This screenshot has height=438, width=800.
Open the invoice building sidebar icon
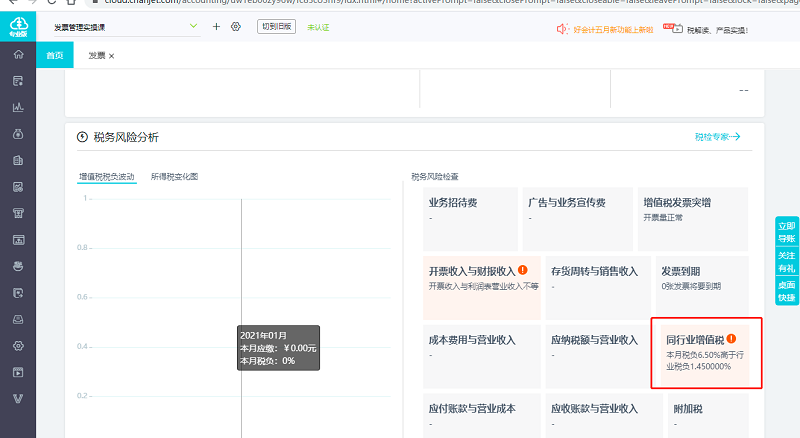18,160
